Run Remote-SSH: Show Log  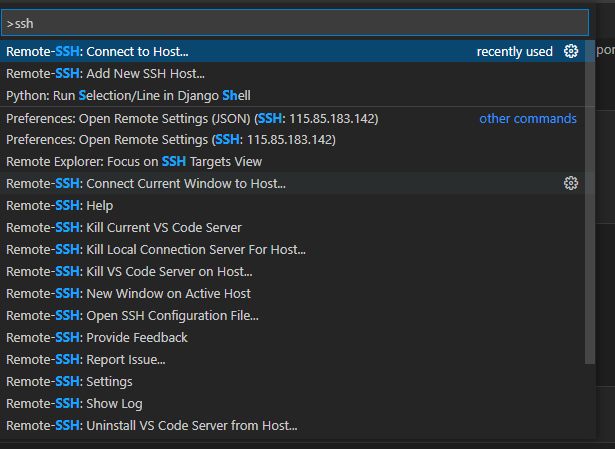click(x=292, y=404)
